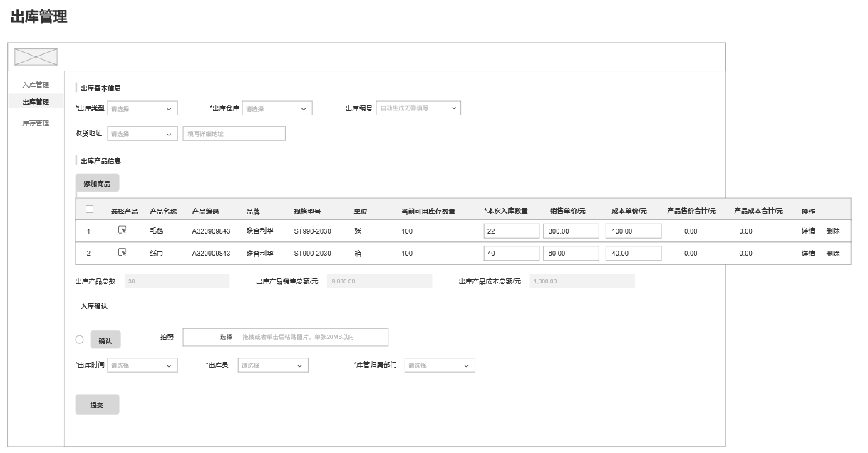868x453 pixels.
Task: Expand the 出库仓库 dropdown
Action: pyautogui.click(x=277, y=108)
